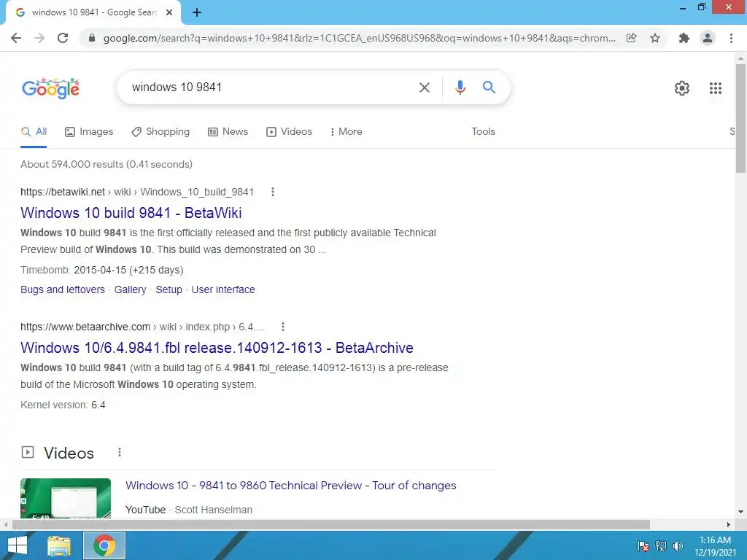Open a new tab with plus button
The image size is (747, 560).
[197, 13]
